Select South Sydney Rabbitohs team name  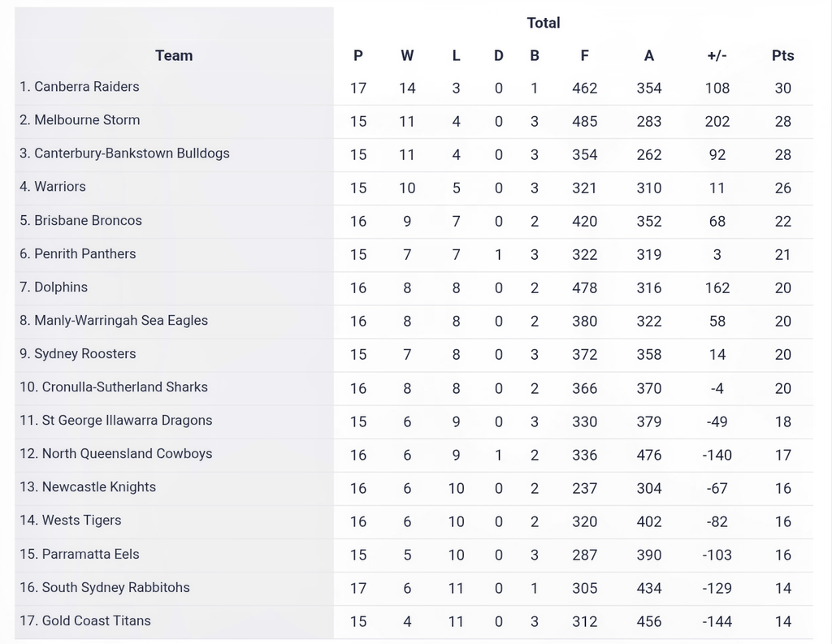point(105,588)
